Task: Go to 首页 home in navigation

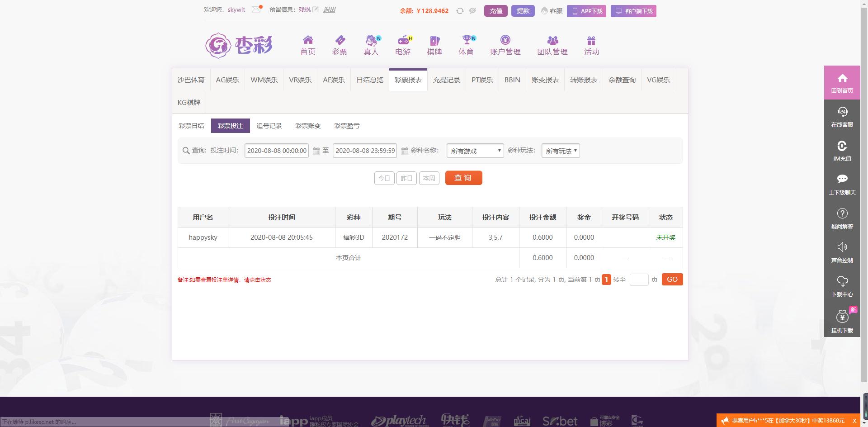Action: (308, 45)
